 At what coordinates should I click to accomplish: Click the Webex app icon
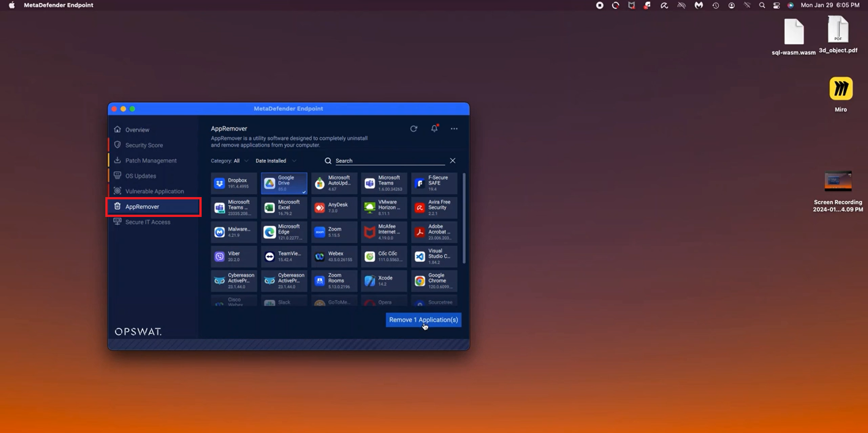pyautogui.click(x=320, y=257)
